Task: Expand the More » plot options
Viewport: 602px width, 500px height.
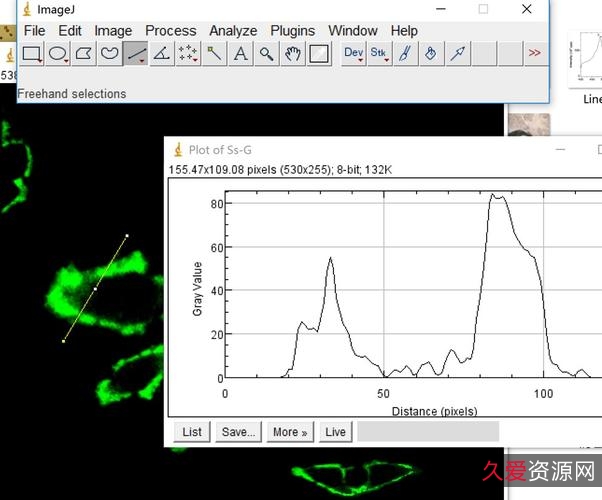Action: [x=290, y=432]
